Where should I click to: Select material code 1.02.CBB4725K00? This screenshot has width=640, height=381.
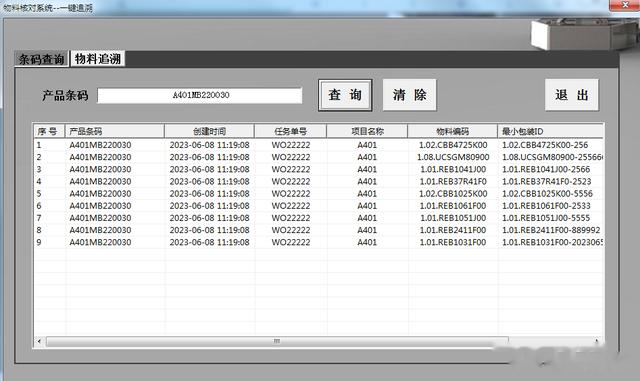453,145
